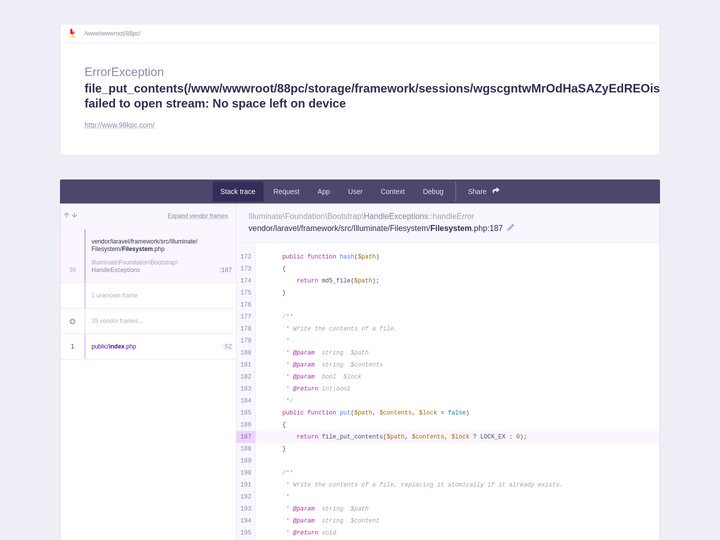Open the Stack trace tab

(x=237, y=191)
